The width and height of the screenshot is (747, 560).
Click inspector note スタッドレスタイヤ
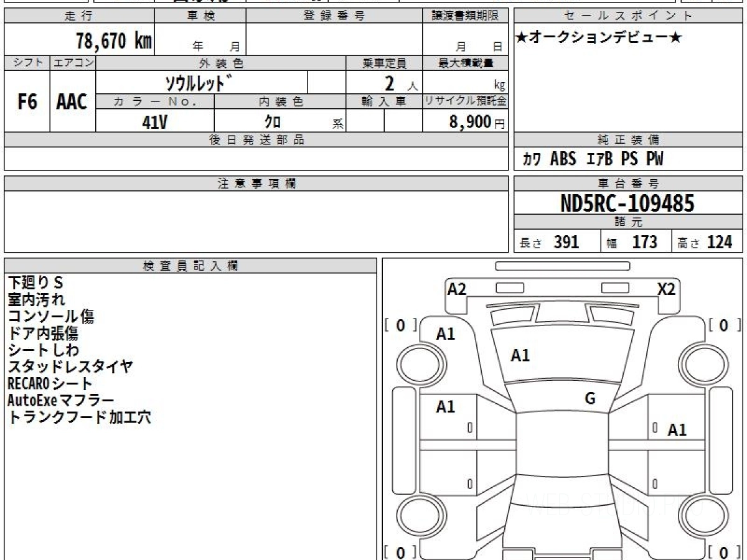tap(70, 366)
